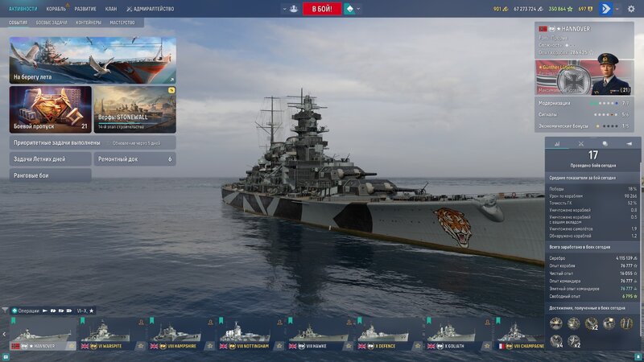The image size is (644, 362).
Task: Click the steel balance 697
Action: pos(586,9)
